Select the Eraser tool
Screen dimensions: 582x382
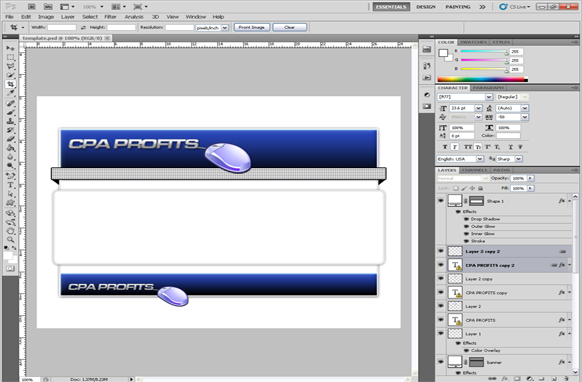(x=10, y=139)
